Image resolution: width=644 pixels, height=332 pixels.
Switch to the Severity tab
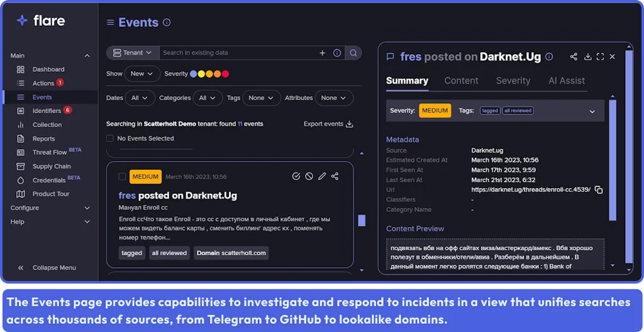click(513, 80)
